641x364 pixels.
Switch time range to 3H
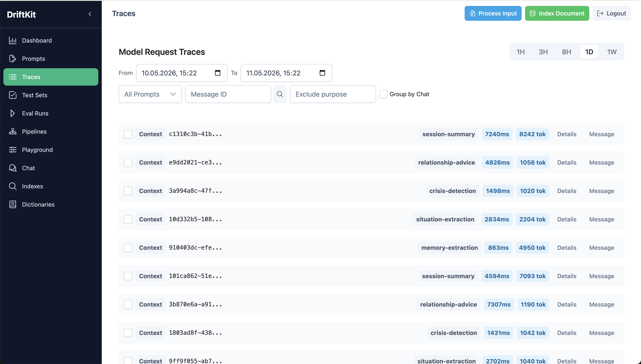click(543, 52)
